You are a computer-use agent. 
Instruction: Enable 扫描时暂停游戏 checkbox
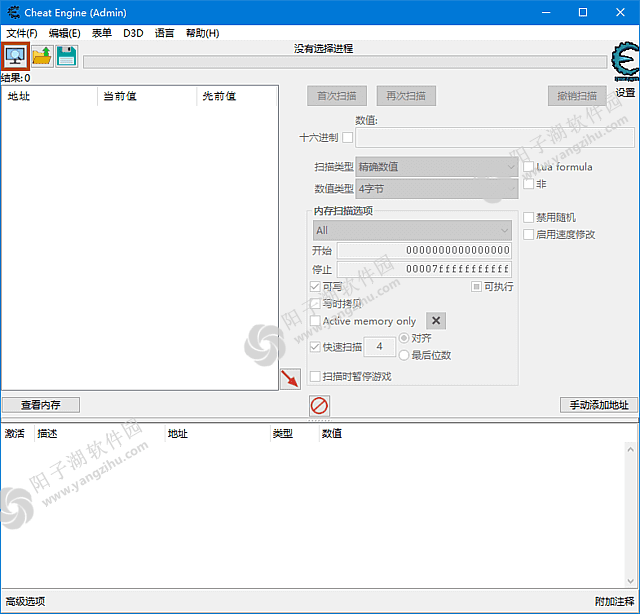coord(315,376)
